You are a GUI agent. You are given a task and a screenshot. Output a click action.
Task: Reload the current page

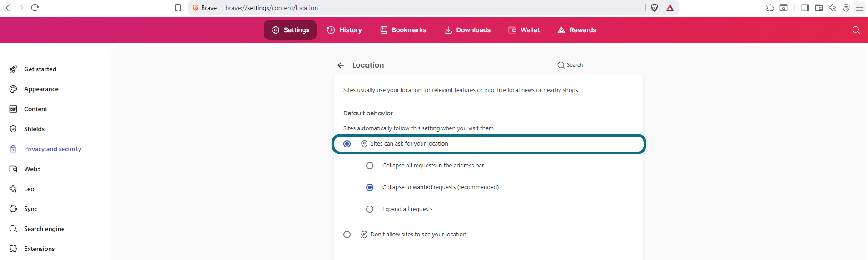(x=35, y=8)
